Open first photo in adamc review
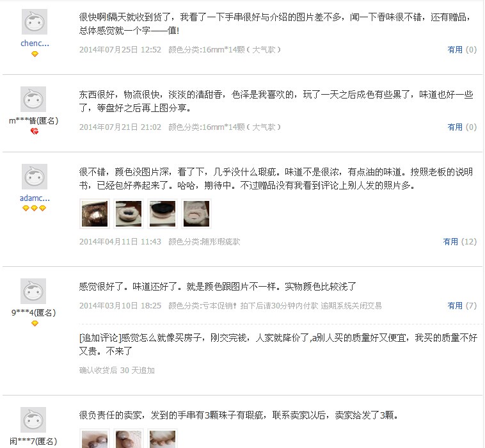Image resolution: width=485 pixels, height=448 pixels. coord(95,214)
